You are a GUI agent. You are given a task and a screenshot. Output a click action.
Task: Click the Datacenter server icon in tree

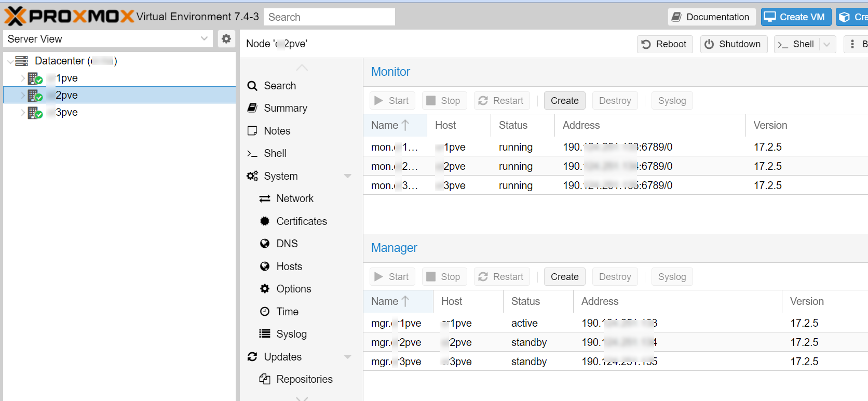(22, 61)
